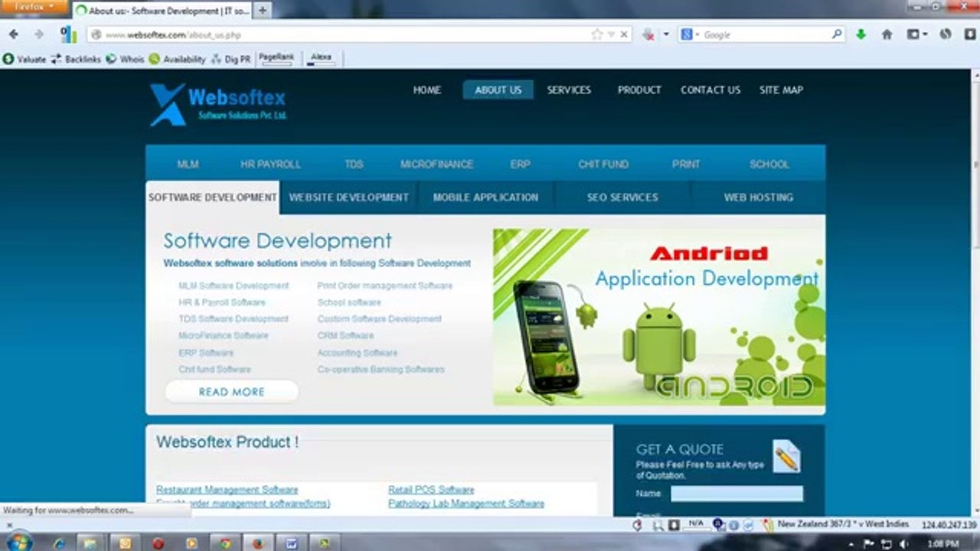Open the Co-operative Banking Softwares link

tap(381, 369)
